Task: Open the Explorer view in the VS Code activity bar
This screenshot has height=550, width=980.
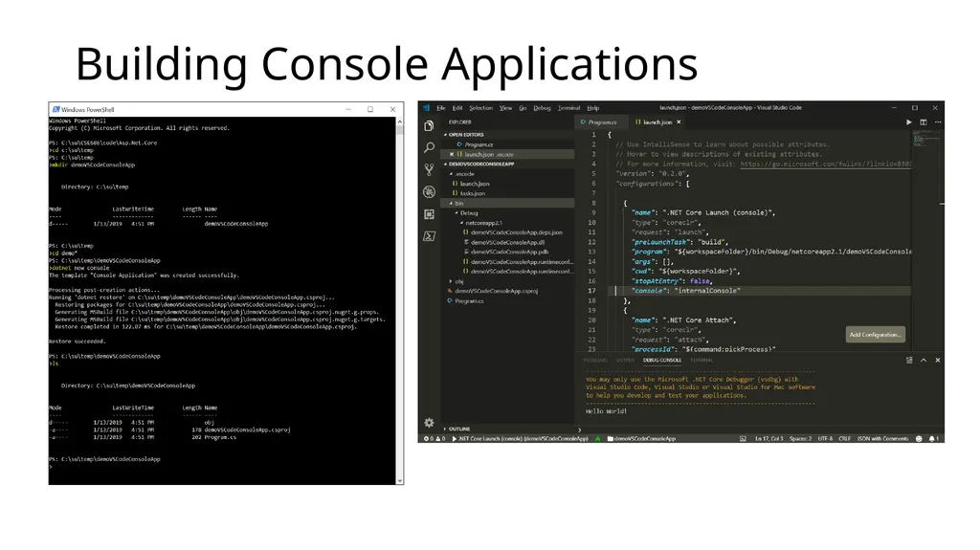Action: coord(429,125)
